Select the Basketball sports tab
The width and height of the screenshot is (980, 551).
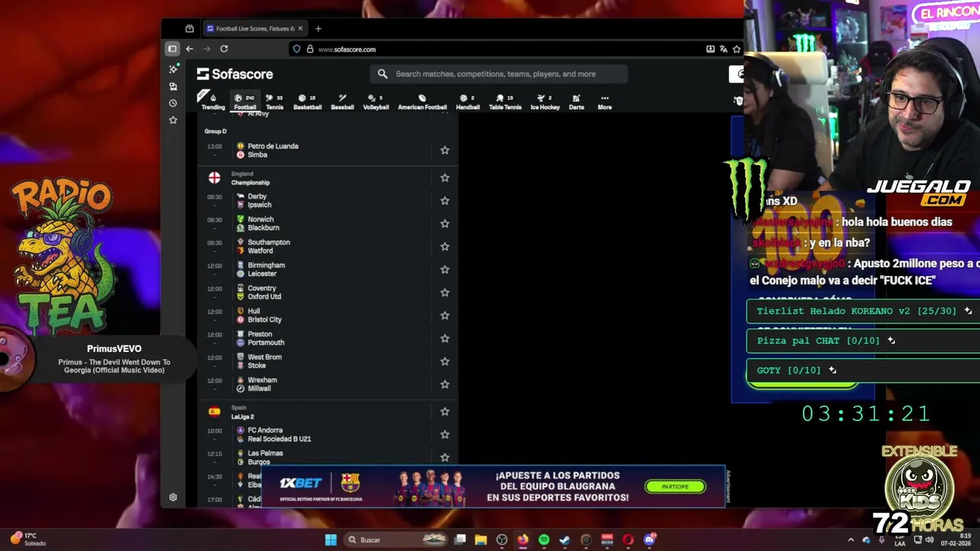307,102
